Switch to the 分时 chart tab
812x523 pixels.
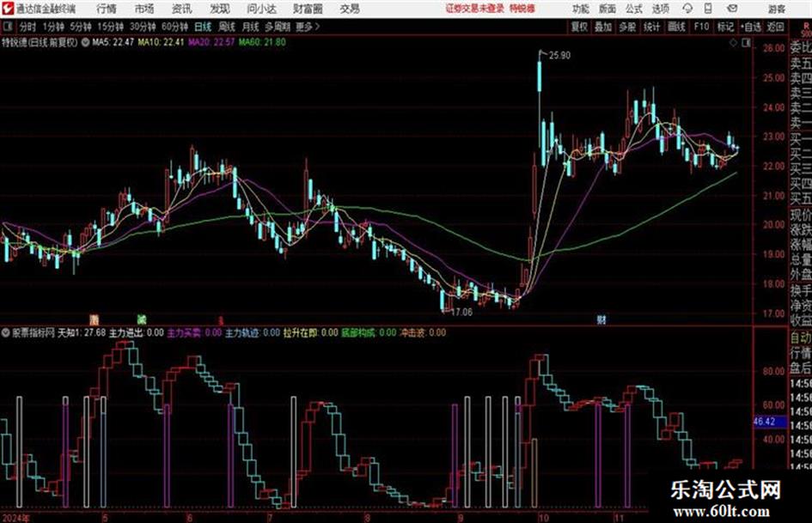[28, 27]
